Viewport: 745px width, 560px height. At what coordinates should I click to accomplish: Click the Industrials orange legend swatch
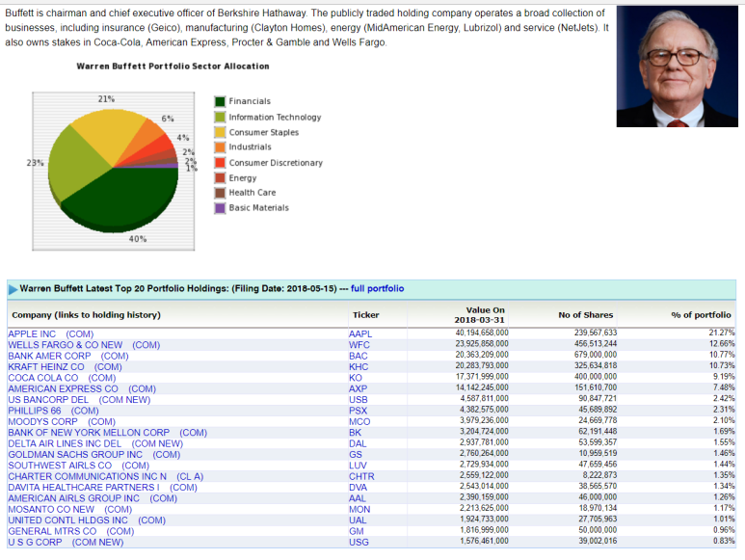tap(220, 147)
